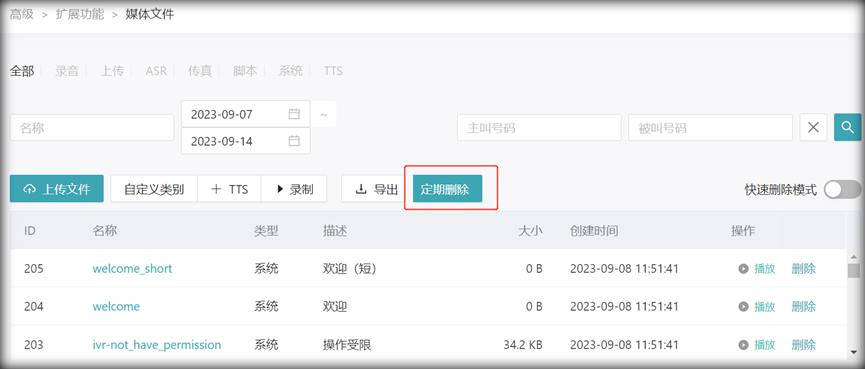Viewport: 865px width, 369px height.
Task: Open the end date field 2023-09-14
Action: click(245, 141)
